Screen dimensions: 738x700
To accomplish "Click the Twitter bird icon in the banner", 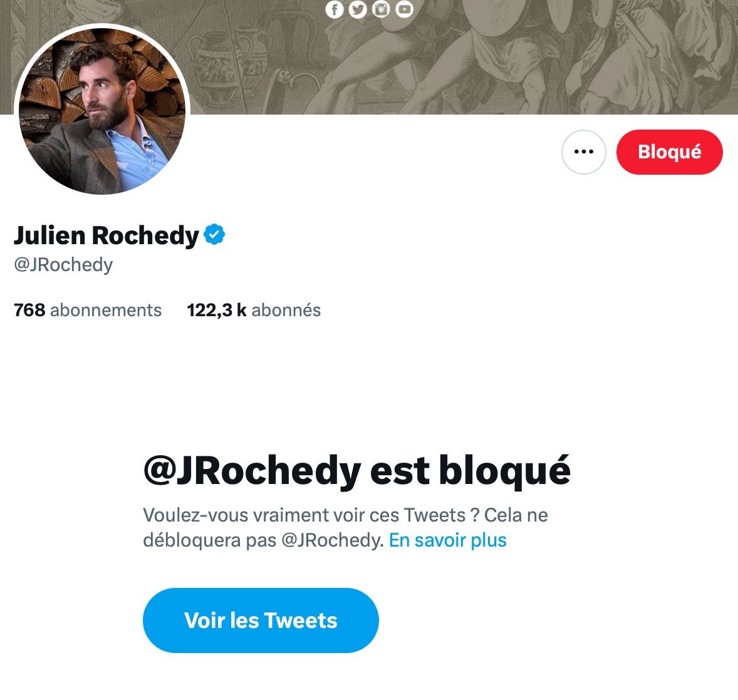I will (358, 9).
